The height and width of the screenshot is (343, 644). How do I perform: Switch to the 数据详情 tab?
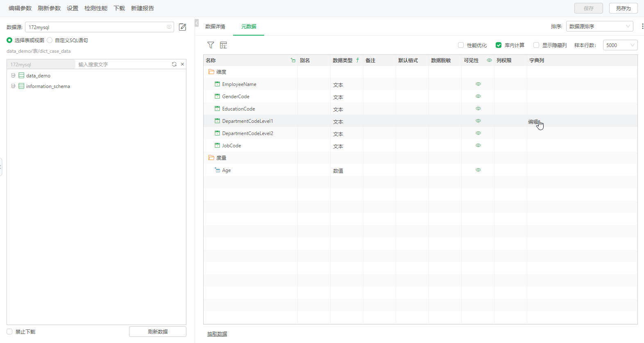[x=215, y=27]
